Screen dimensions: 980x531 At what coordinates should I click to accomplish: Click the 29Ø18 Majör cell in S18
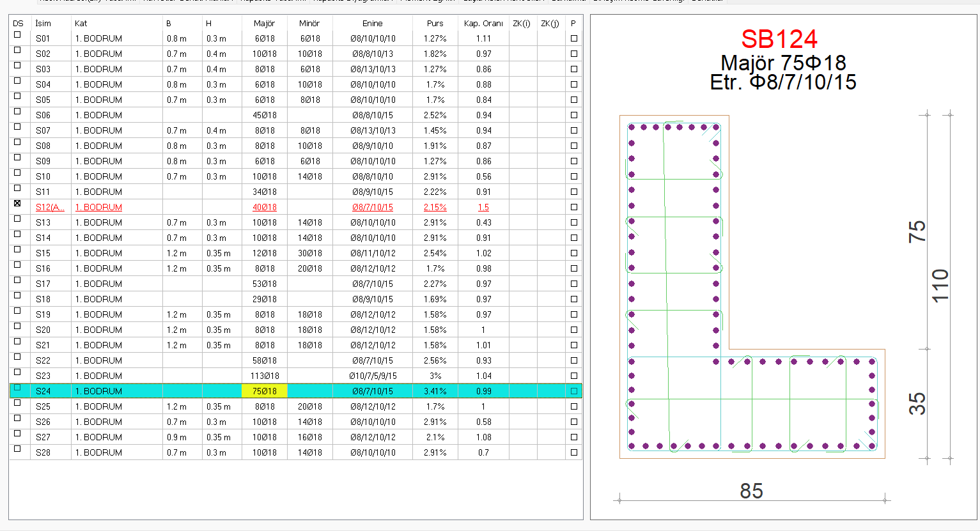(265, 299)
